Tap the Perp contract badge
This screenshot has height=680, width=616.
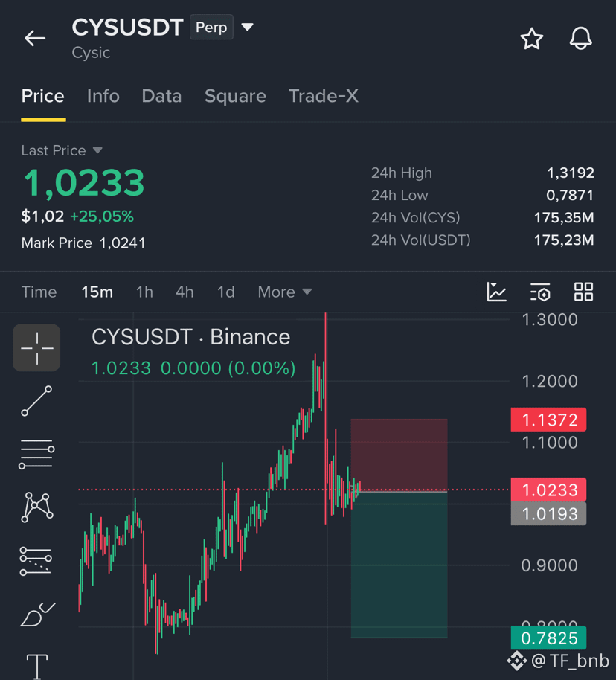pyautogui.click(x=211, y=28)
